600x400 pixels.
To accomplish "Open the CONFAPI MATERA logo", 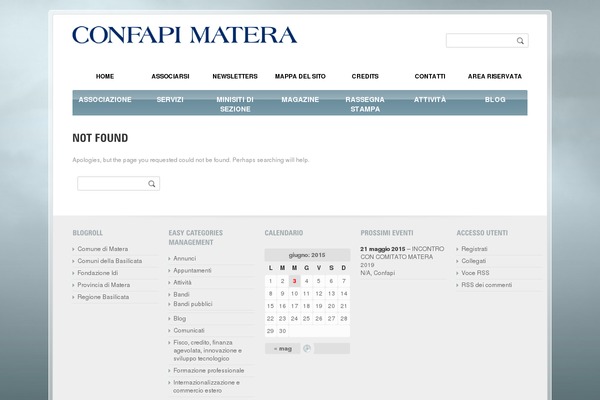I will (x=184, y=35).
